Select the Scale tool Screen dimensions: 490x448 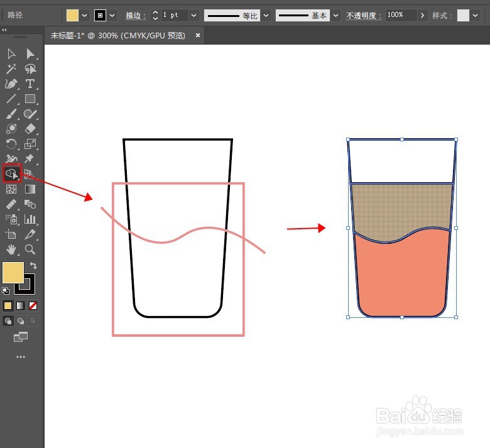click(x=30, y=144)
